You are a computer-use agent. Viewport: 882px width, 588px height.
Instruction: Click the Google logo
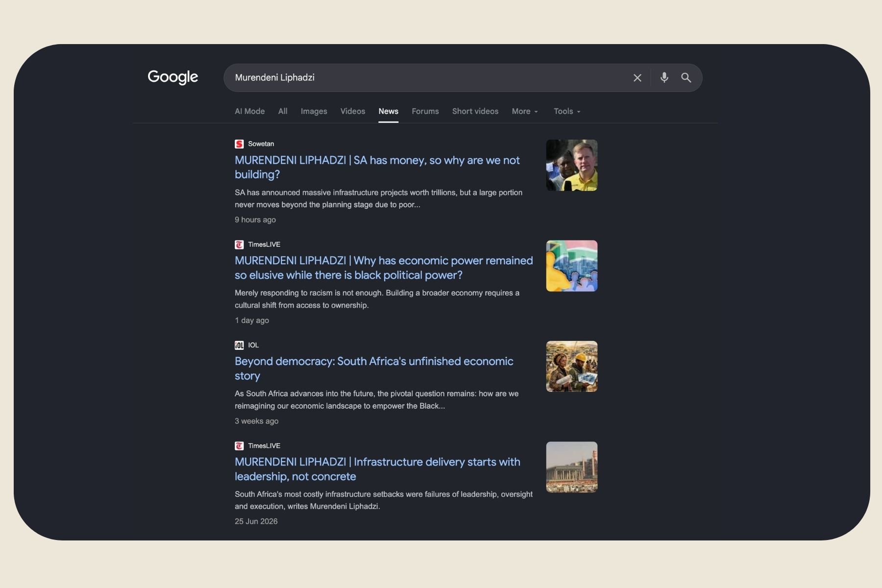click(173, 77)
